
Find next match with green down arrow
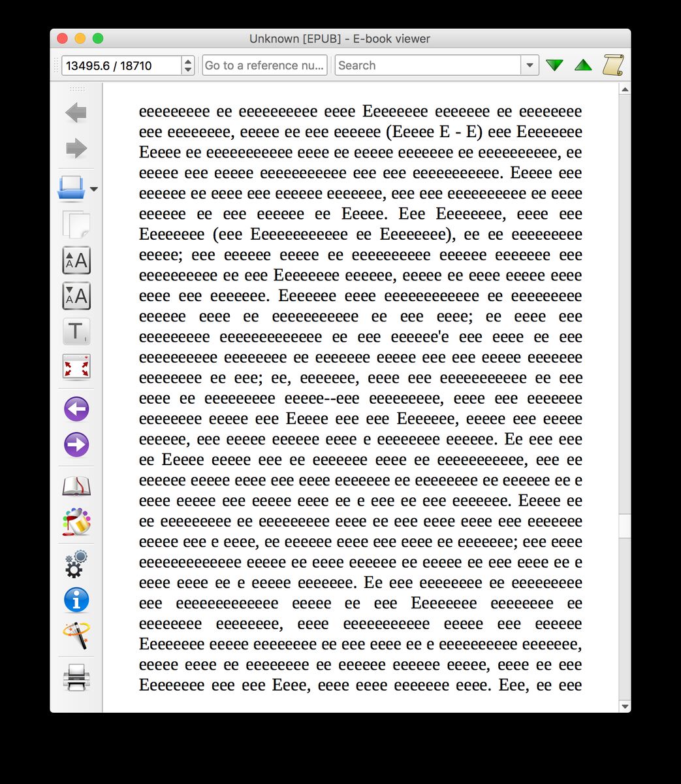point(554,65)
